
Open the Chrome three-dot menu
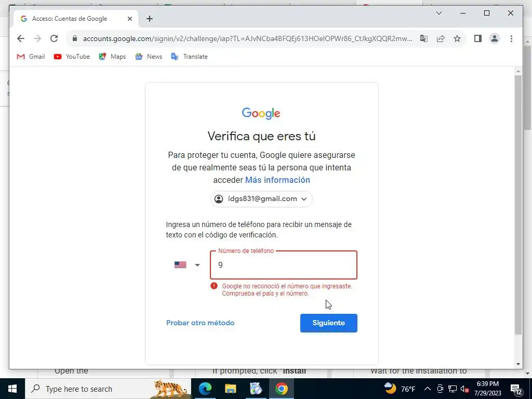tap(511, 38)
